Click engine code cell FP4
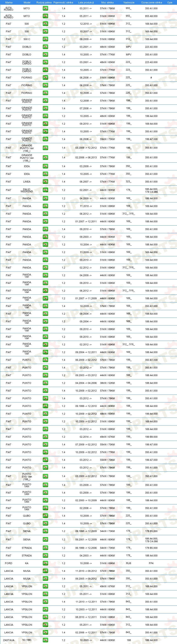Screen dimensions: 177x644 click(x=151, y=563)
